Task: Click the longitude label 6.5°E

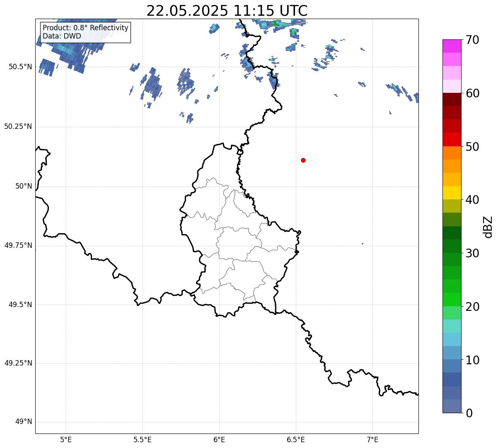Action: (296, 439)
